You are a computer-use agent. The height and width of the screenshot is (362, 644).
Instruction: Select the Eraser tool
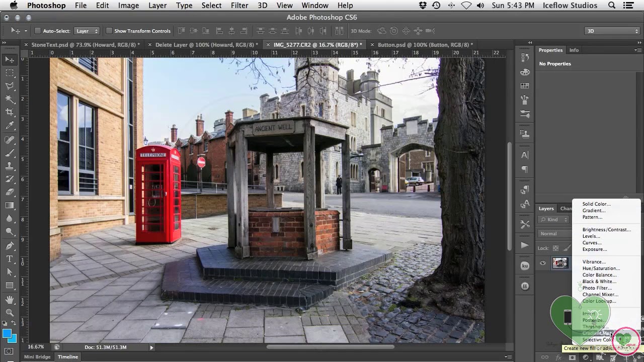10,192
